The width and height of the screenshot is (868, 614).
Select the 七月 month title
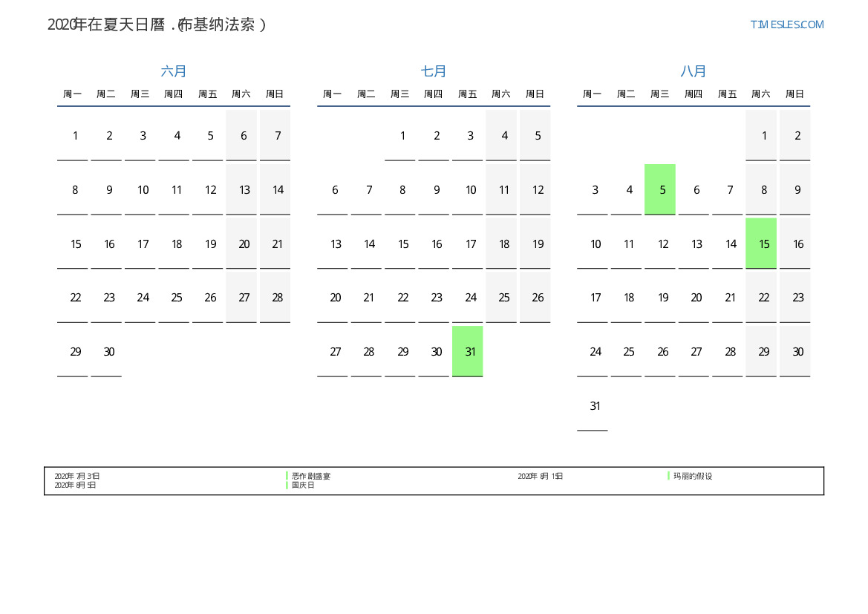[434, 71]
